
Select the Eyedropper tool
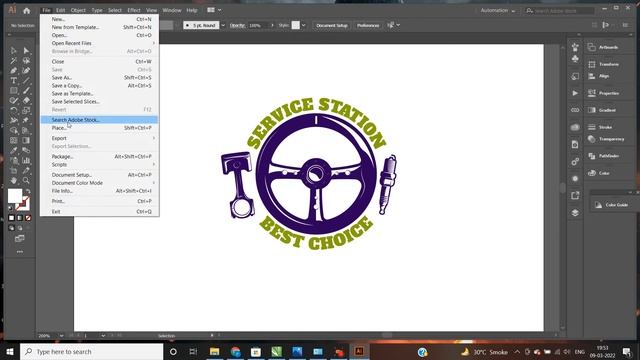point(14,150)
